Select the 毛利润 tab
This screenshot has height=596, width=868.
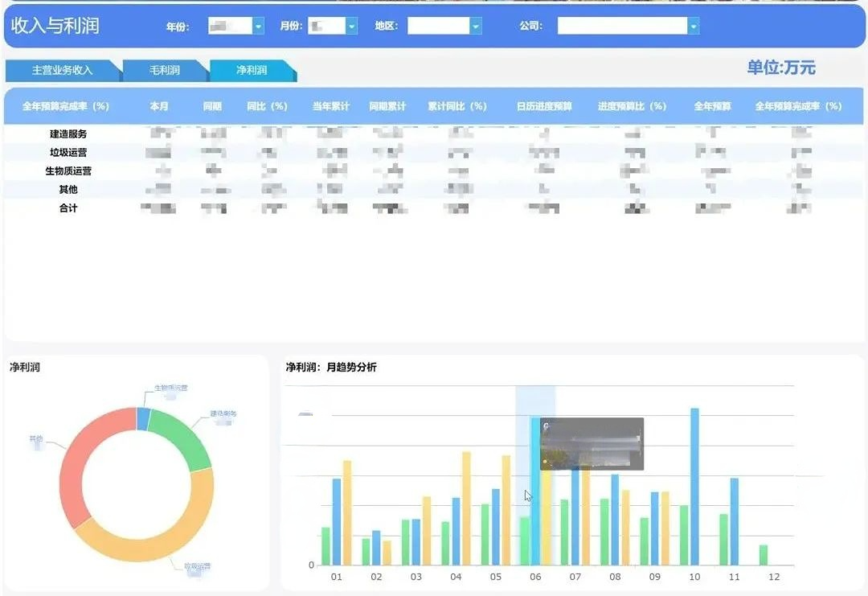[165, 71]
